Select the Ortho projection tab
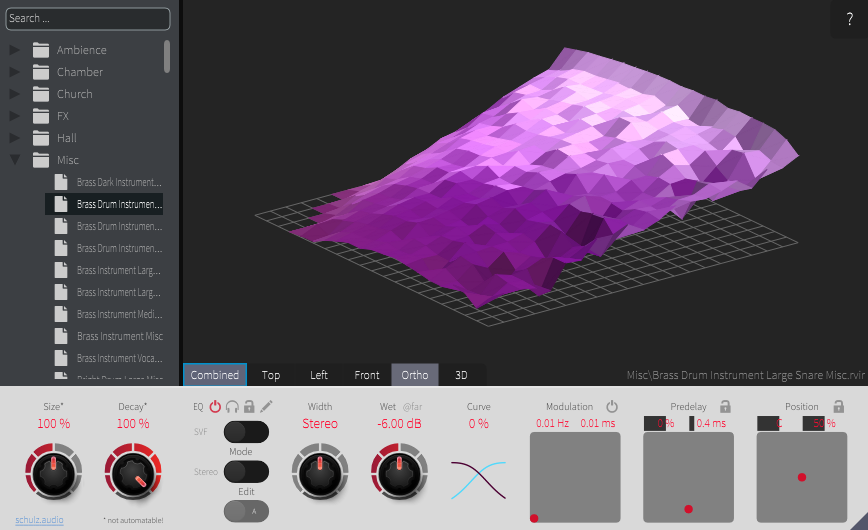Viewport: 868px width, 530px height. pos(415,375)
